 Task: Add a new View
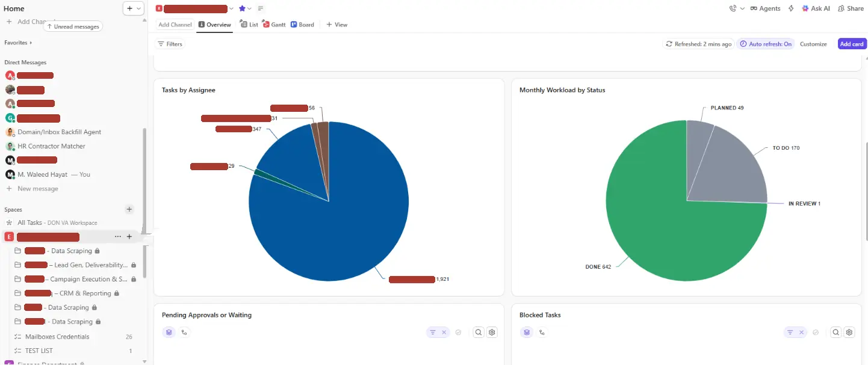[336, 25]
